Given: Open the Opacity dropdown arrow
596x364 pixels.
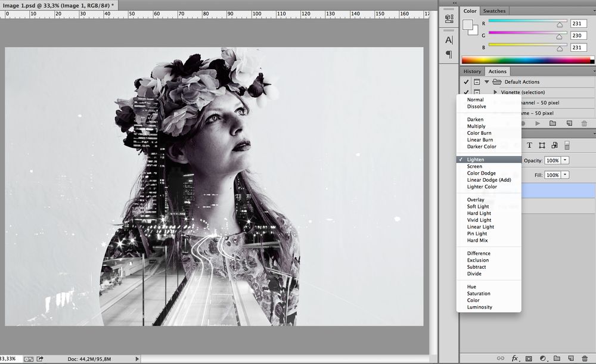Looking at the screenshot, I should 565,160.
